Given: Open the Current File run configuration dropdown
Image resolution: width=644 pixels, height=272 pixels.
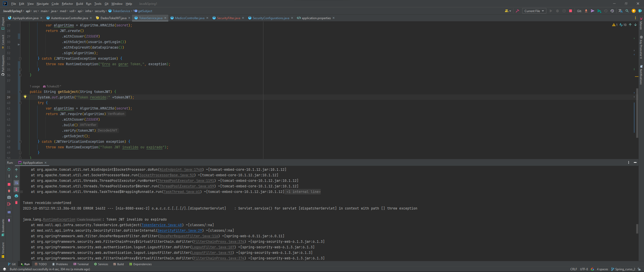Looking at the screenshot, I should coord(534,11).
